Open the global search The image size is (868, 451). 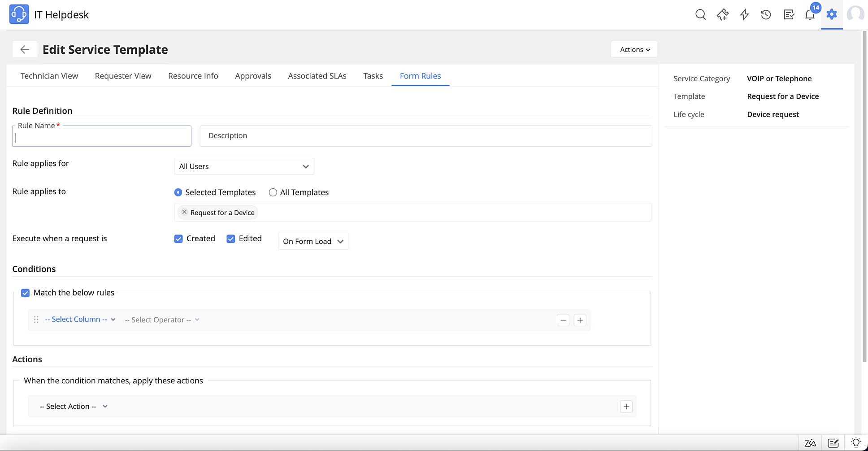pos(700,14)
